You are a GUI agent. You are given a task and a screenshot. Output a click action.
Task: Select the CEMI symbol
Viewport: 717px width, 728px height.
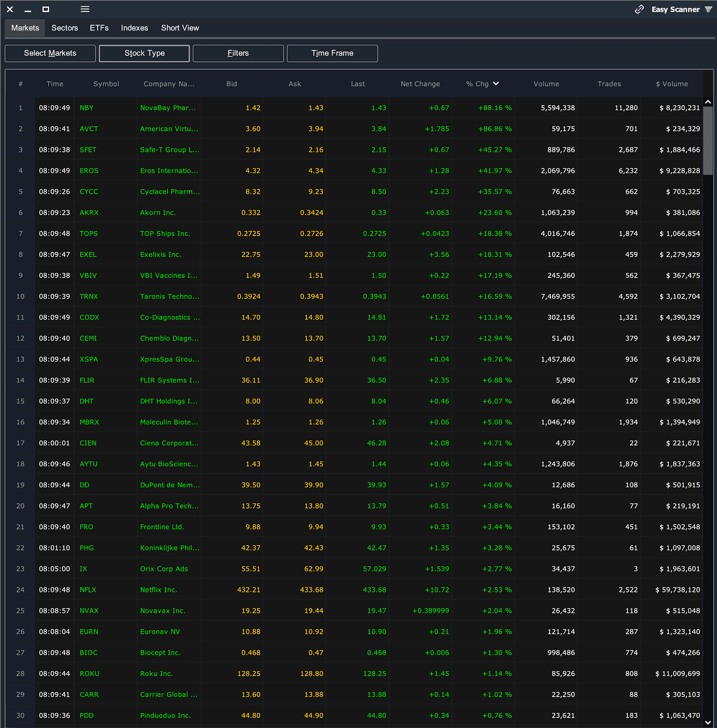[88, 338]
